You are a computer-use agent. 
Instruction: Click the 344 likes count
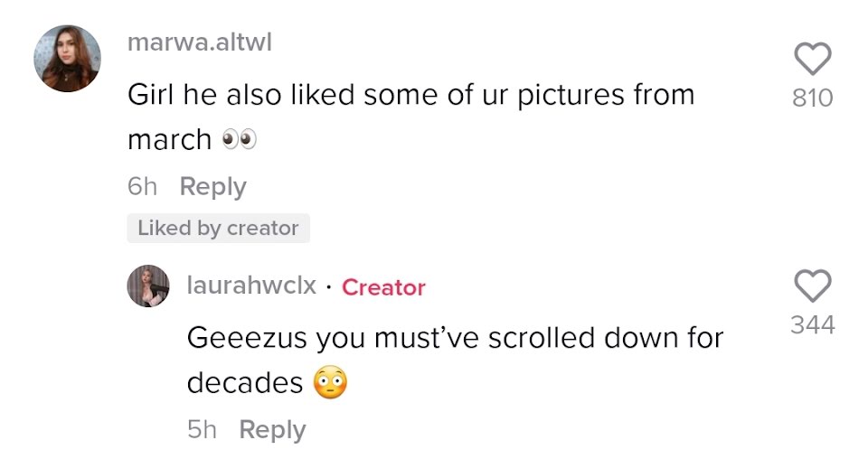pyautogui.click(x=812, y=324)
